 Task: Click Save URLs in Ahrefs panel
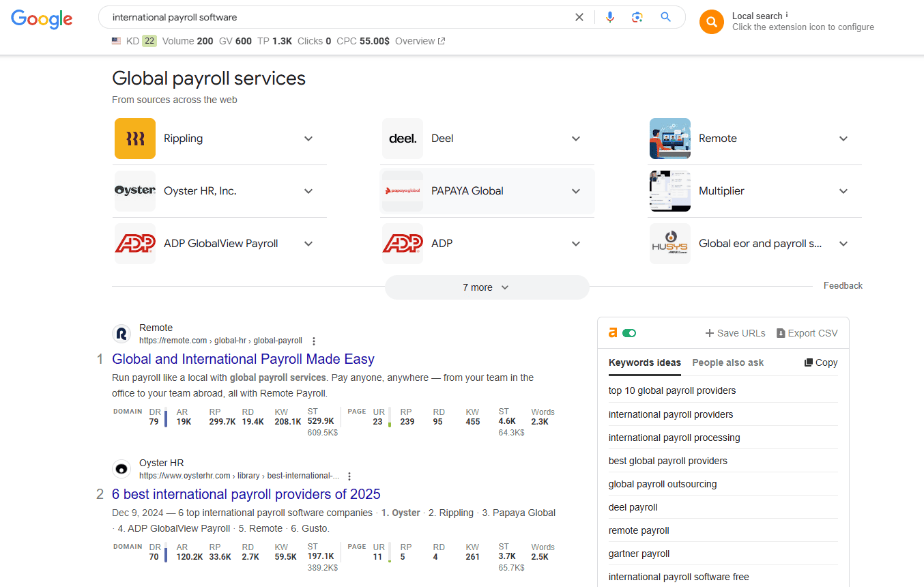pyautogui.click(x=735, y=333)
